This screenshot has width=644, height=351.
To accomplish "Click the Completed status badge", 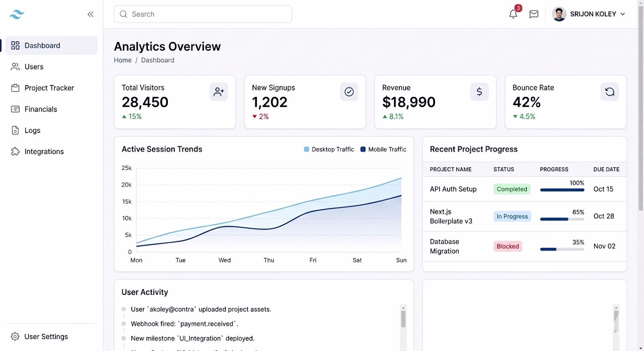I will tap(512, 189).
